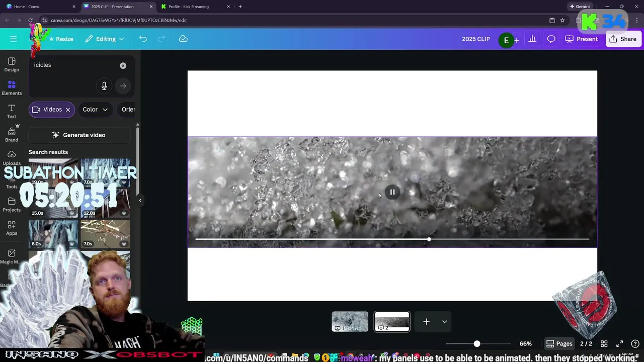Select the lower 7.0s branch video result

tap(105, 234)
